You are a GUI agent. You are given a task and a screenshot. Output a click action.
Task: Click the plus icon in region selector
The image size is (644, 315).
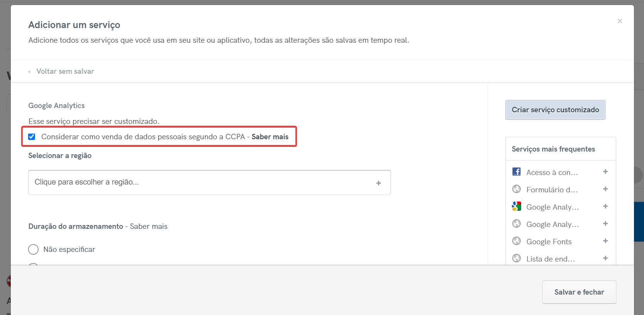[x=378, y=183]
